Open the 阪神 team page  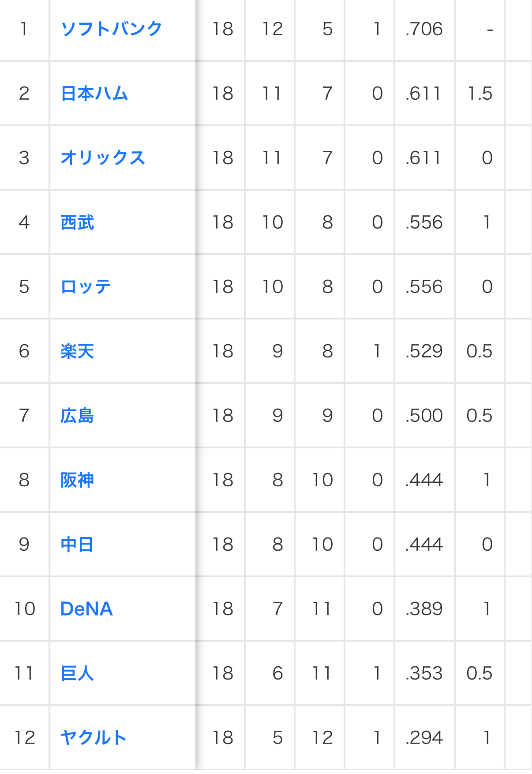pos(77,480)
